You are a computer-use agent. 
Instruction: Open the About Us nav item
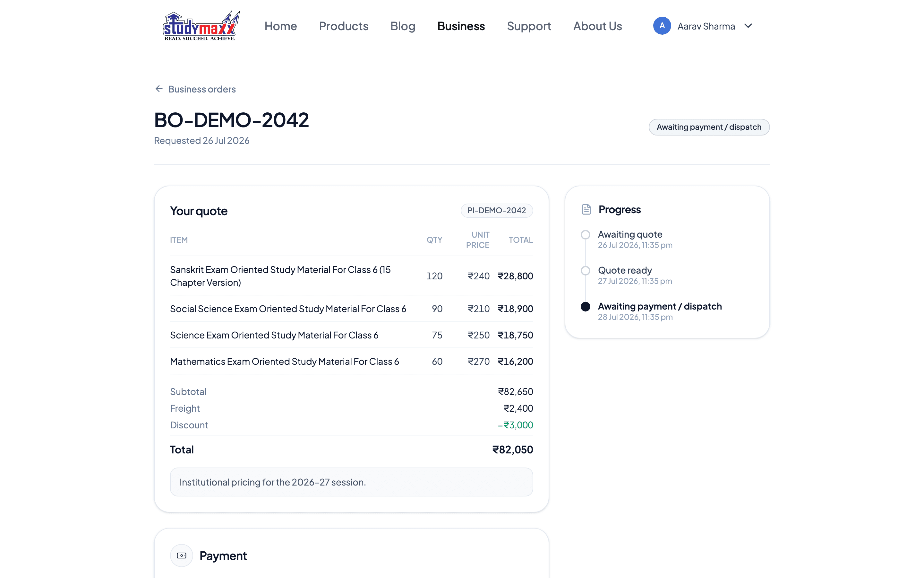coord(597,26)
